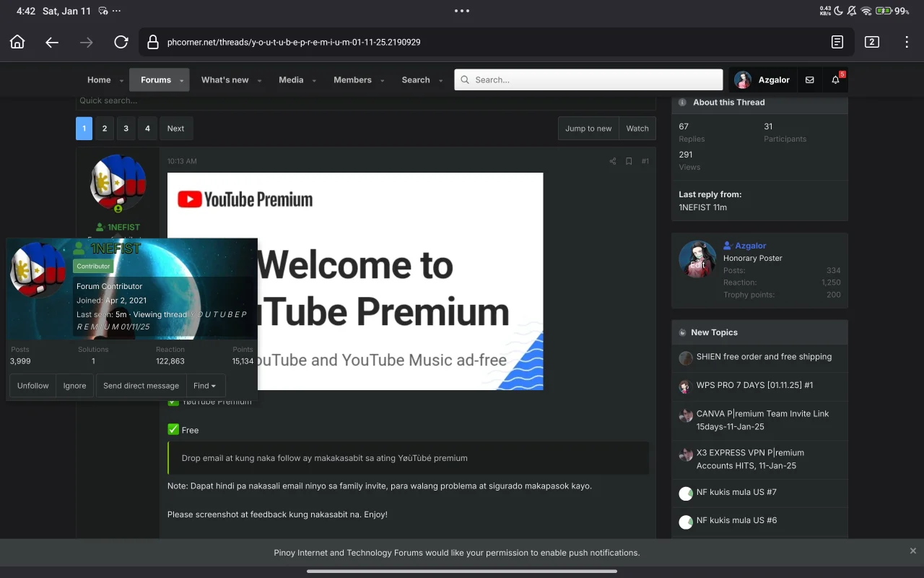
Task: Click the YouTube Premium welcome image
Action: click(355, 281)
